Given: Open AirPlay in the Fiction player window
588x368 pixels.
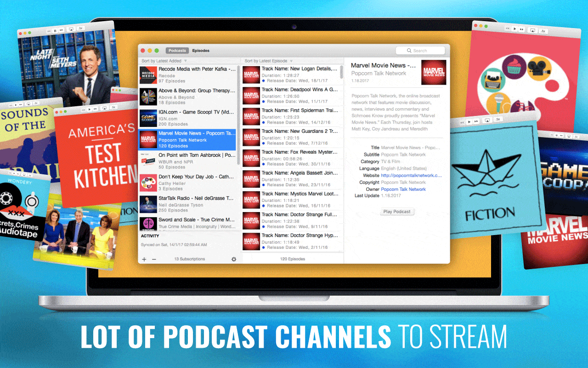Looking at the screenshot, I should (487, 120).
